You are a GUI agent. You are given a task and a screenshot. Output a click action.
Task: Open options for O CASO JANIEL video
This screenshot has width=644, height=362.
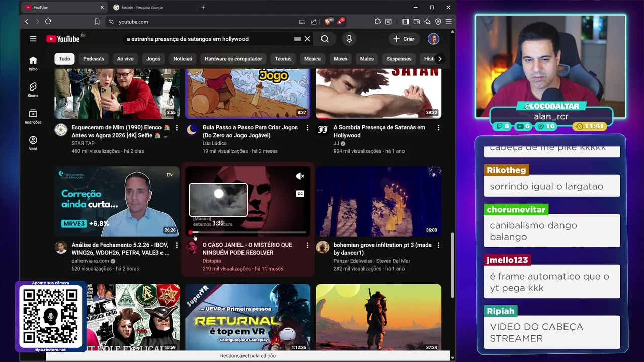coord(307,245)
